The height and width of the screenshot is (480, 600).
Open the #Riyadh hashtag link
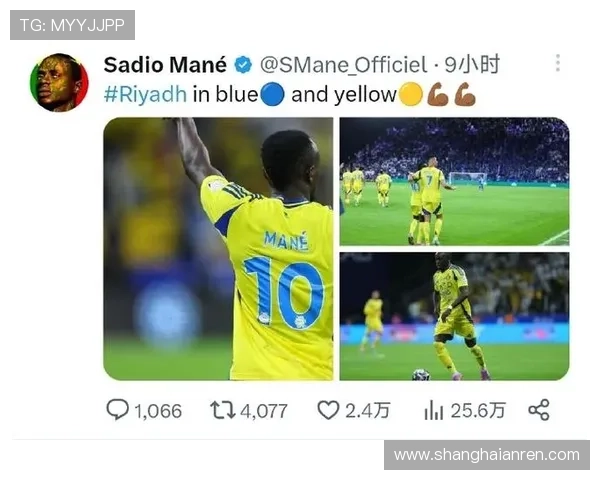click(x=145, y=95)
